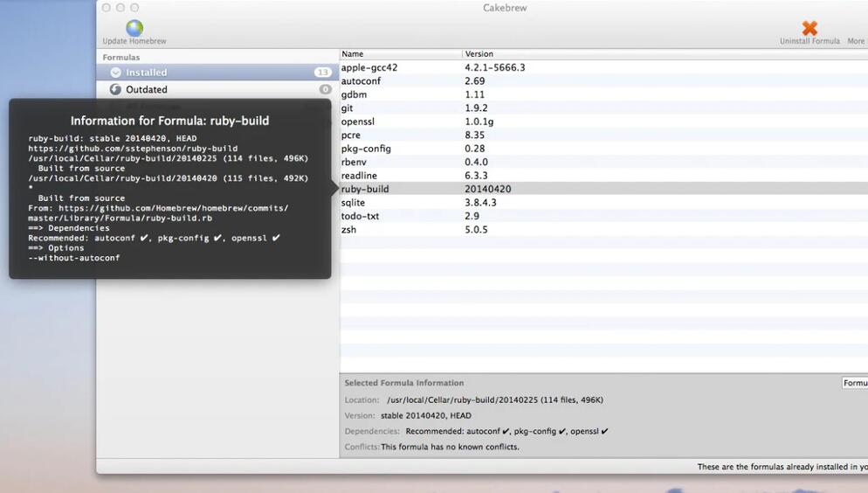Click the Dependencies value in the info panel

(506, 431)
